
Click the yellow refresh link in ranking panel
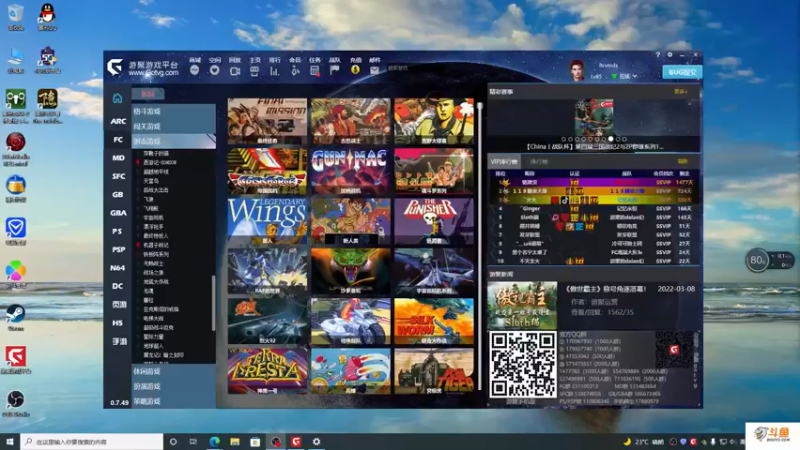coord(683,161)
